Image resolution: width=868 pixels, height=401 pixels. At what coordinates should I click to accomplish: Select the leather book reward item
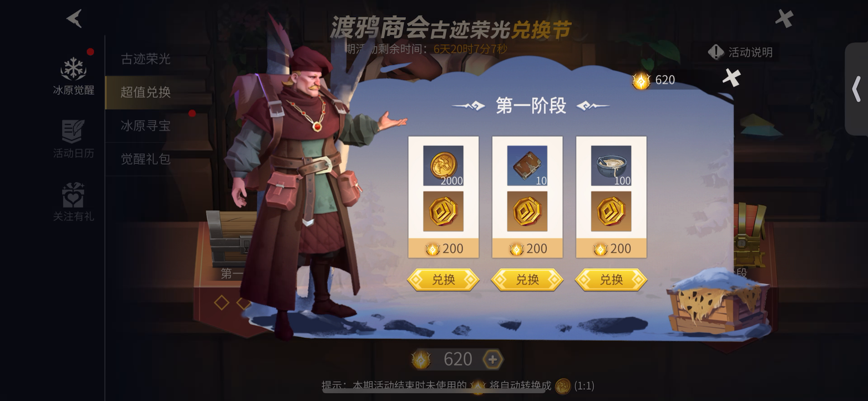click(527, 165)
